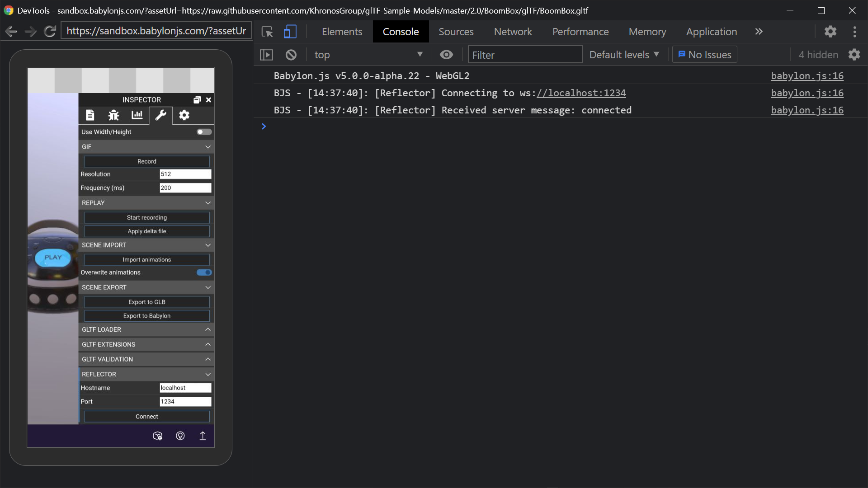Switch to the Network tab
The height and width of the screenshot is (488, 868).
[x=513, y=32]
